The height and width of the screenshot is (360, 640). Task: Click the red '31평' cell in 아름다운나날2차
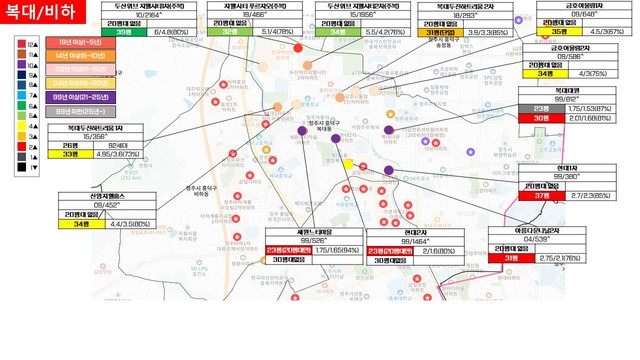point(511,258)
